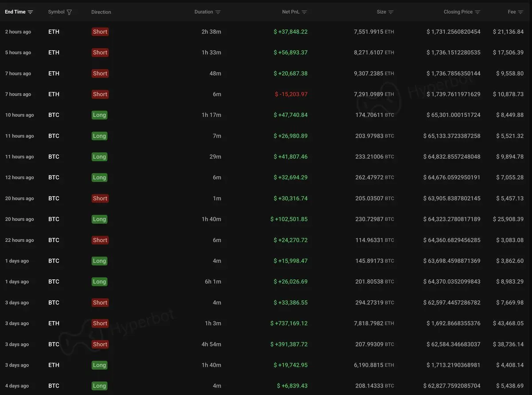
Task: Click the Closing Price header label
Action: point(458,12)
